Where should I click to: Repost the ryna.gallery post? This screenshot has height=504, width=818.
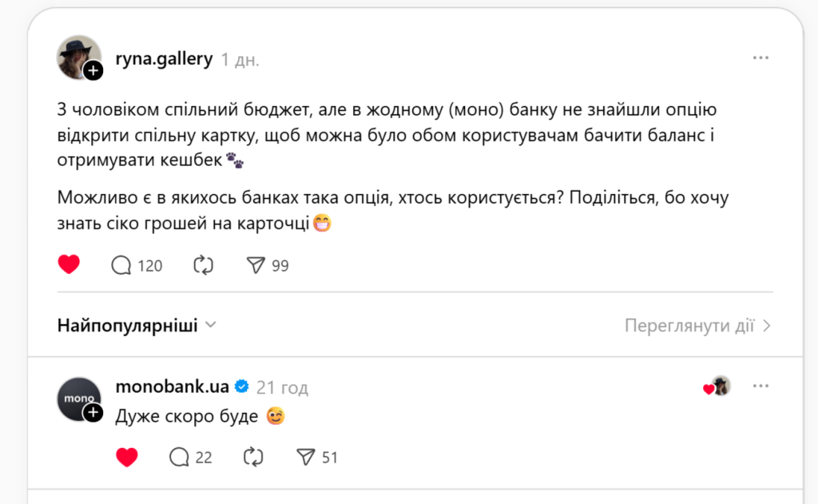(x=202, y=264)
